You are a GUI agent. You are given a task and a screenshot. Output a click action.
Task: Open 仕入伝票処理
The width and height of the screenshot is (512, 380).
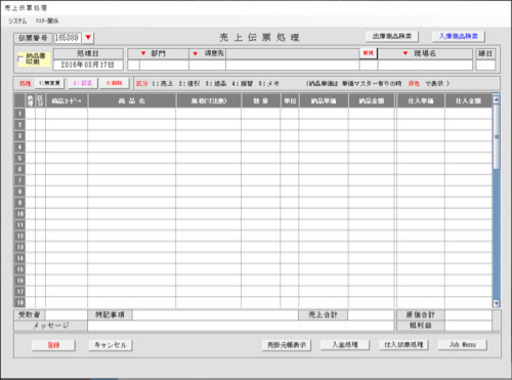click(404, 345)
